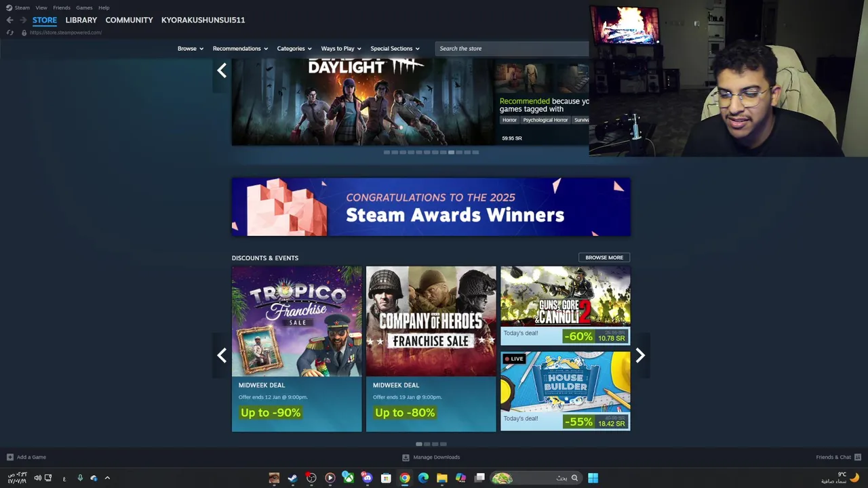Open Google Chrome from the taskbar
868x488 pixels.
tap(405, 478)
